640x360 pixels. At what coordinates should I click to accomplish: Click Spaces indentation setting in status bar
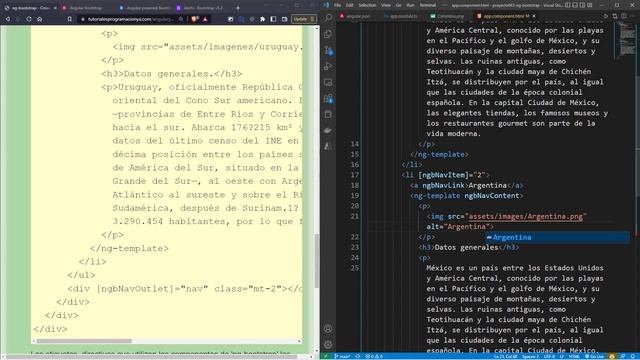530,356
